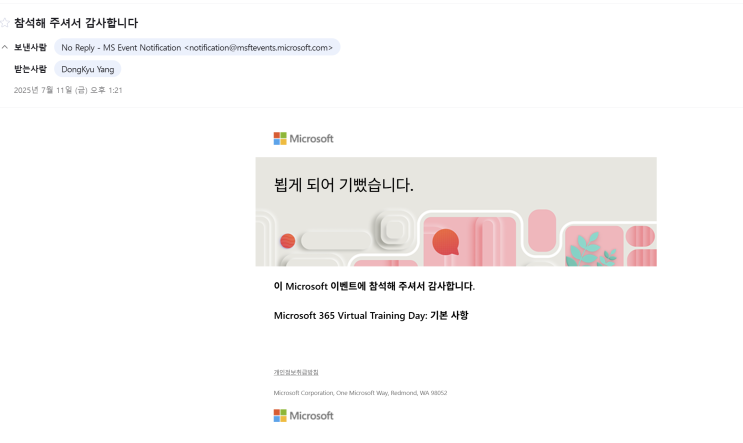Star the 참석해 주셔서 감사합니다 email
Image resolution: width=743 pixels, height=443 pixels.
[4, 23]
